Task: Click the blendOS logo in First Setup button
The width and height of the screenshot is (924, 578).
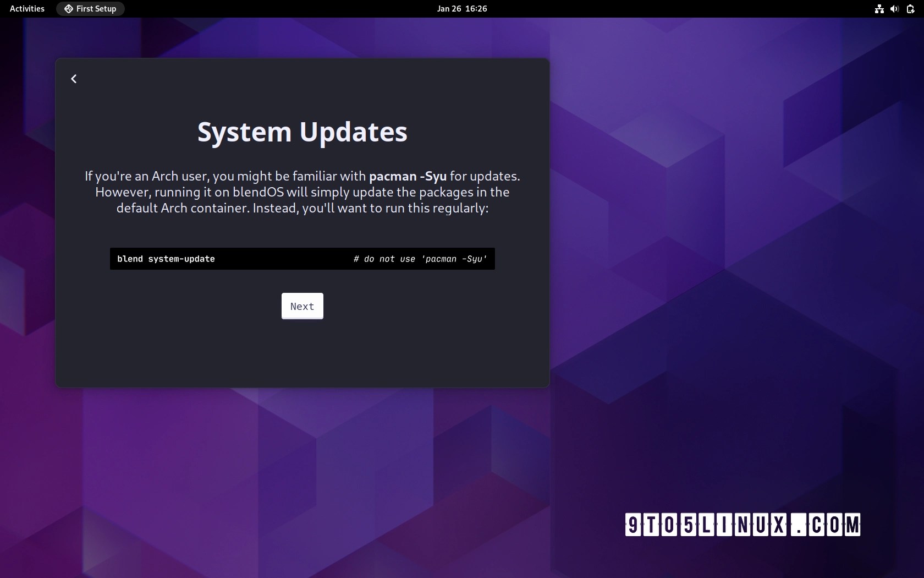Action: [x=69, y=9]
